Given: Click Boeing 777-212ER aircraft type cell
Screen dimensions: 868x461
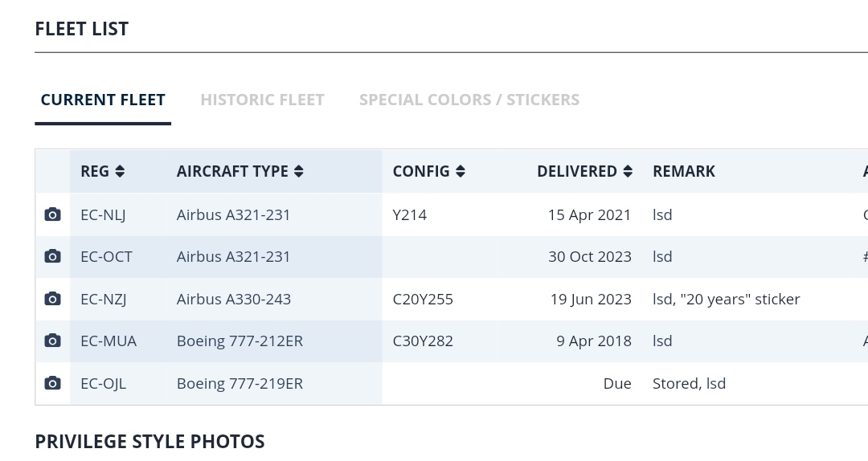Looking at the screenshot, I should [240, 341].
